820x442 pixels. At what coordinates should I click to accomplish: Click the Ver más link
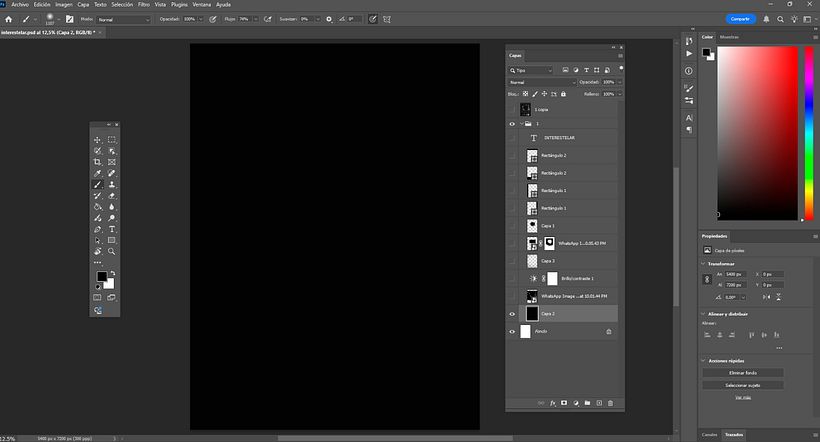tap(743, 398)
